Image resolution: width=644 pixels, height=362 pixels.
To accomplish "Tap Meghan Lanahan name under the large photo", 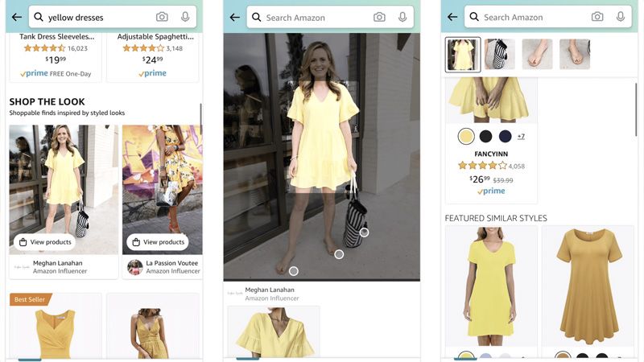I will coord(270,290).
